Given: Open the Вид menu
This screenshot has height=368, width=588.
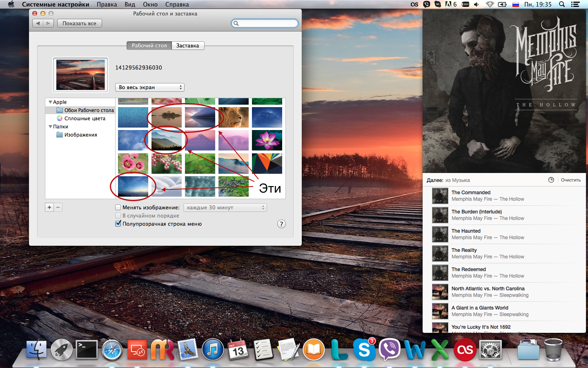Looking at the screenshot, I should point(130,4).
